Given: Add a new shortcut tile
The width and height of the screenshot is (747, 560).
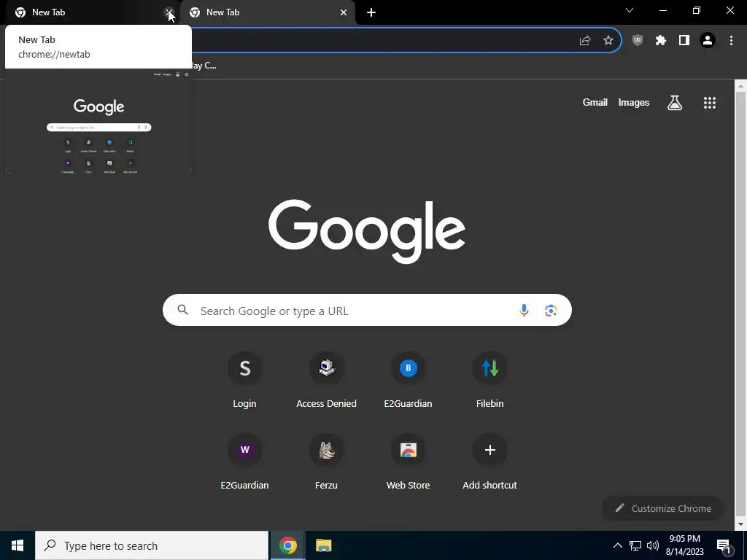Looking at the screenshot, I should point(489,462).
